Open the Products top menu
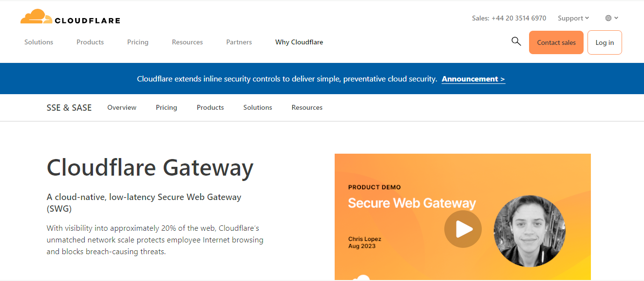The image size is (644, 281). pos(90,42)
